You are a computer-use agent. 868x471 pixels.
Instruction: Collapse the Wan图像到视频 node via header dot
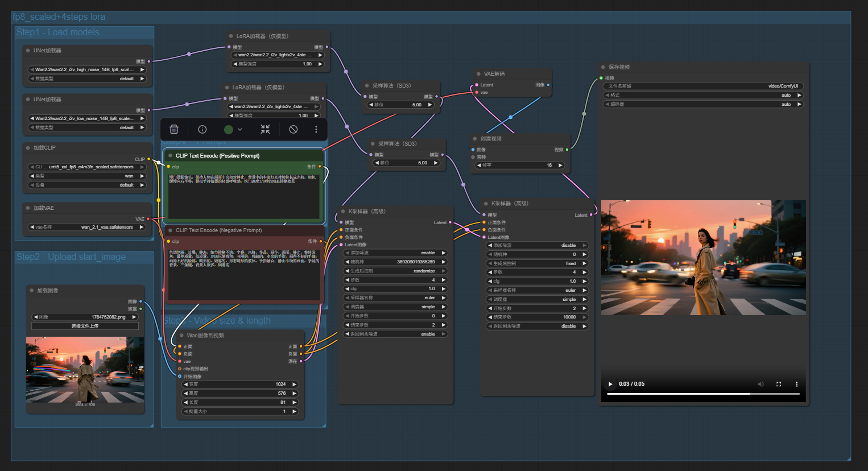181,336
